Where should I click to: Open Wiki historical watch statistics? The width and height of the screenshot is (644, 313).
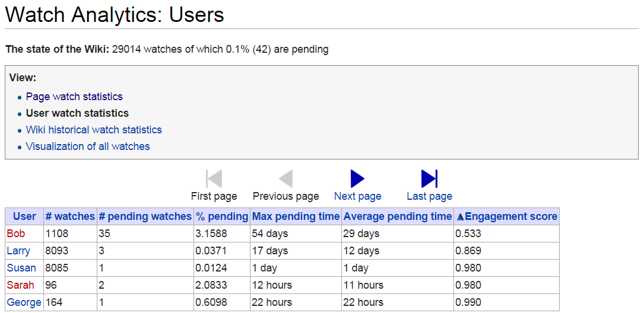[x=94, y=130]
